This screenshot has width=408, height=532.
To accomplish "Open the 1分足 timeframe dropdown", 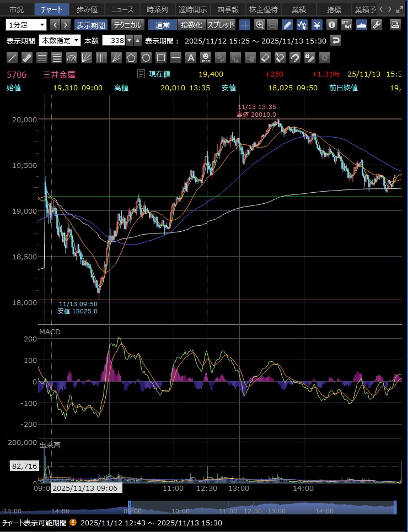I will coord(26,25).
